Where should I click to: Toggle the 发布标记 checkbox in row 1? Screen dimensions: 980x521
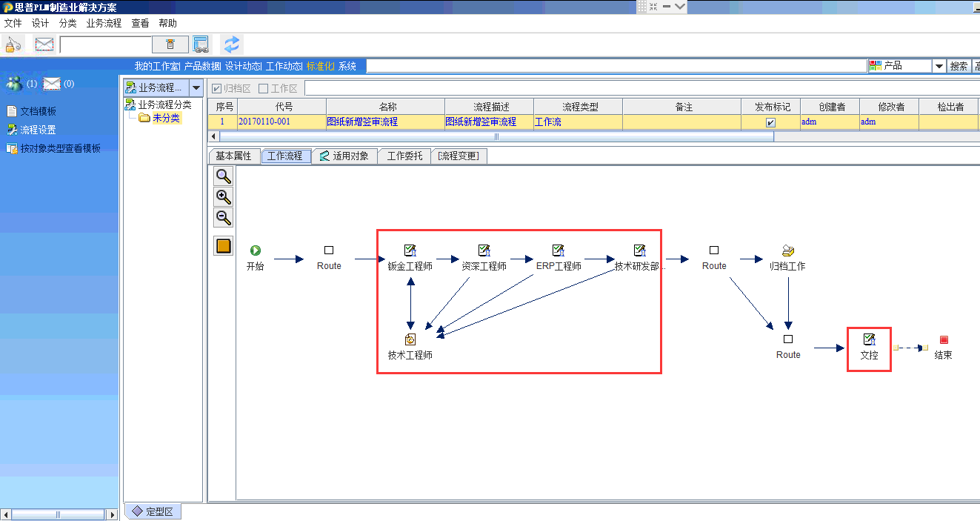[770, 122]
